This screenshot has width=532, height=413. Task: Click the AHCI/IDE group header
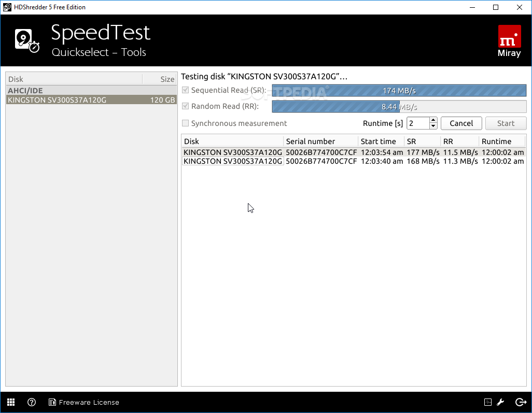[x=91, y=91]
